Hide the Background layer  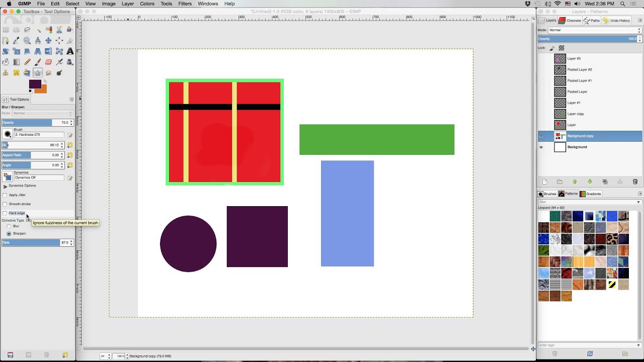[541, 147]
